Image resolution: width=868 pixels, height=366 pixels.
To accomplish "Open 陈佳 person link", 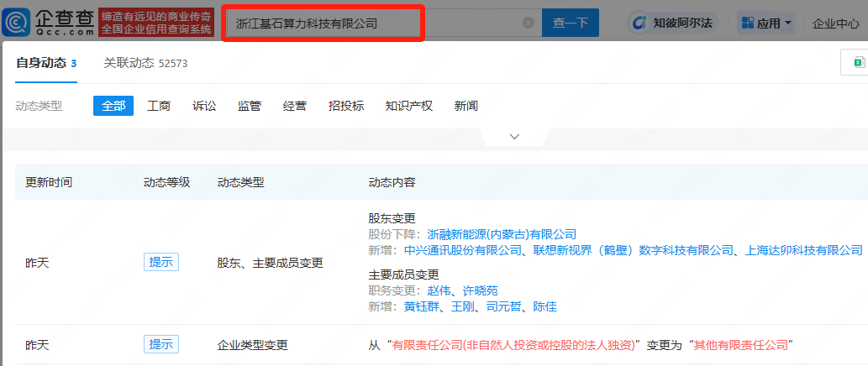I will tap(545, 307).
